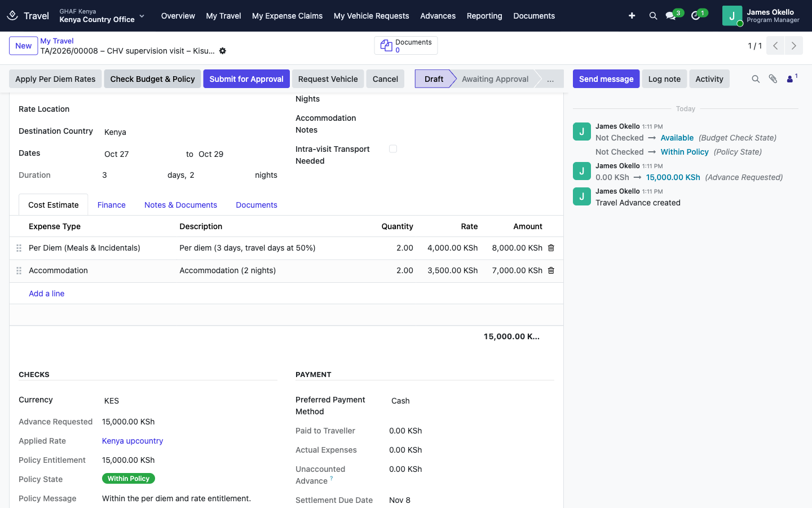The image size is (812, 508).
Task: Enable the Intra-visit Transport Needed checkbox
Action: click(393, 149)
